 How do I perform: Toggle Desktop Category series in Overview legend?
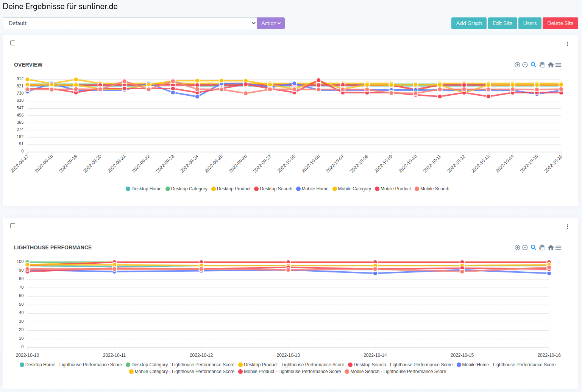(x=186, y=189)
